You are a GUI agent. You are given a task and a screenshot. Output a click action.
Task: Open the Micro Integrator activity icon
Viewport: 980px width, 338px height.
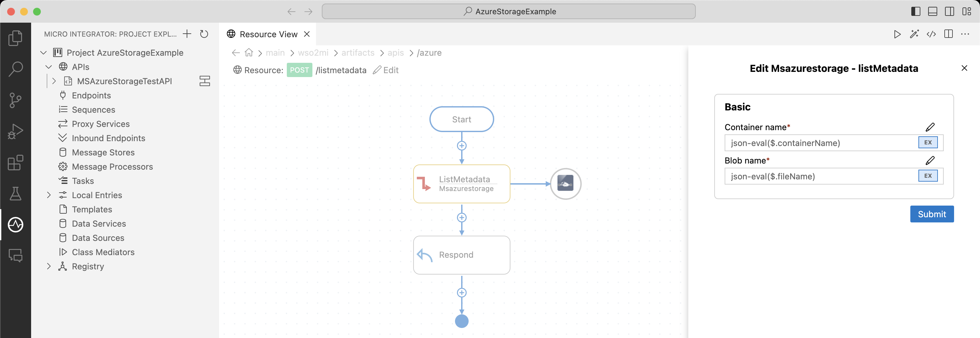[x=15, y=225]
